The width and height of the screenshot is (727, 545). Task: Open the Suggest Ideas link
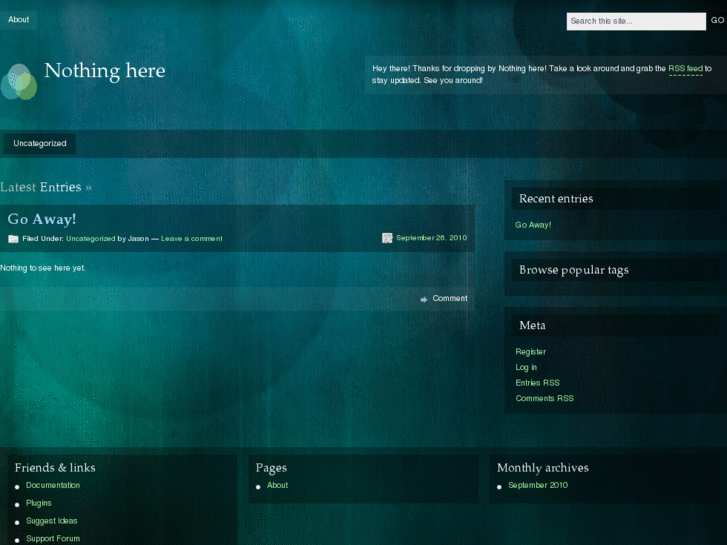[x=51, y=521]
